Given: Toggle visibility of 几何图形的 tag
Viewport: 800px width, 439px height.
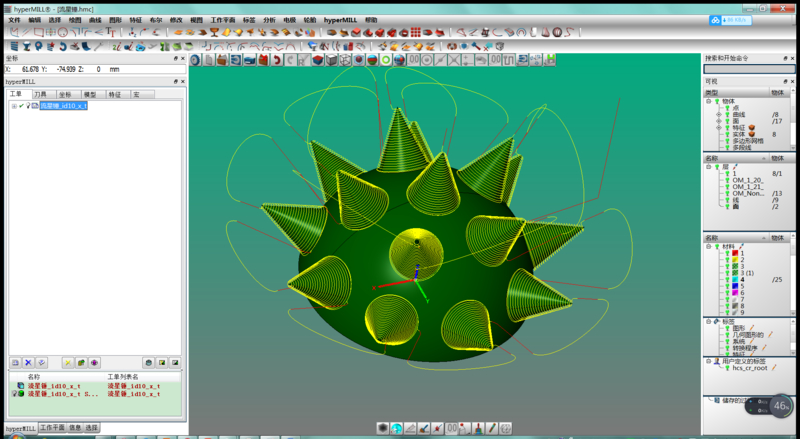Looking at the screenshot, I should click(727, 335).
